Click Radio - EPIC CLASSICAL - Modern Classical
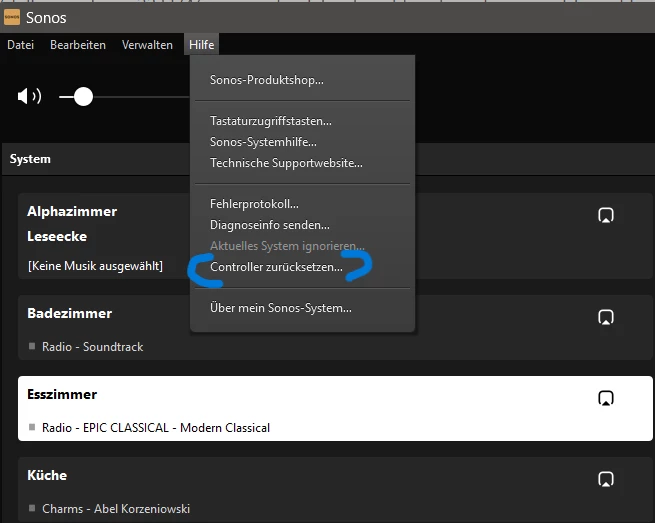This screenshot has width=655, height=523. pos(156,428)
